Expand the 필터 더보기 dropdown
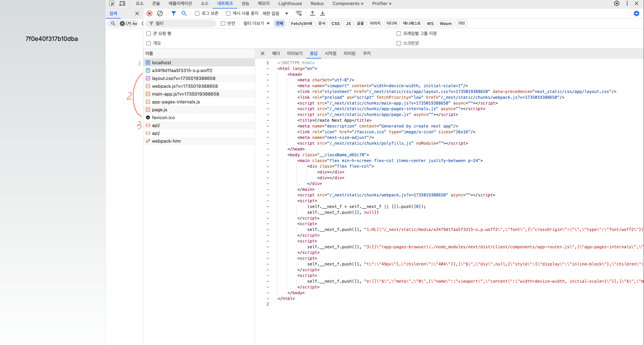644x345 pixels. pos(257,24)
